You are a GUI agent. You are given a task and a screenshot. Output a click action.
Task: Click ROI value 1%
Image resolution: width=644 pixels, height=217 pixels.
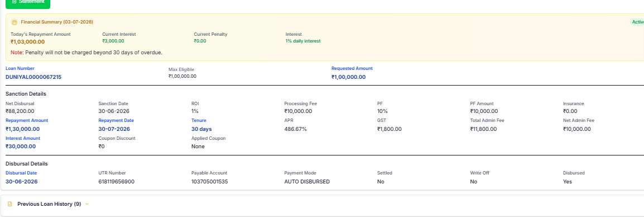(195, 111)
